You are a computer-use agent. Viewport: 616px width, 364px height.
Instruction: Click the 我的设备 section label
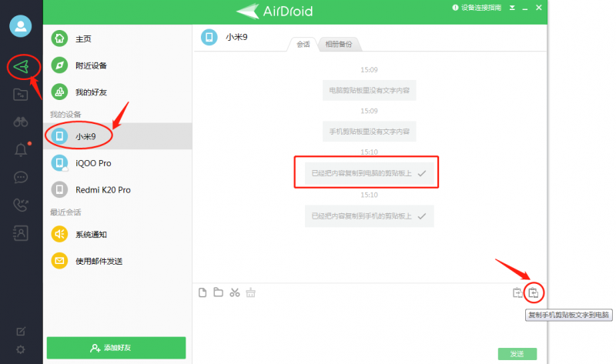click(x=65, y=114)
